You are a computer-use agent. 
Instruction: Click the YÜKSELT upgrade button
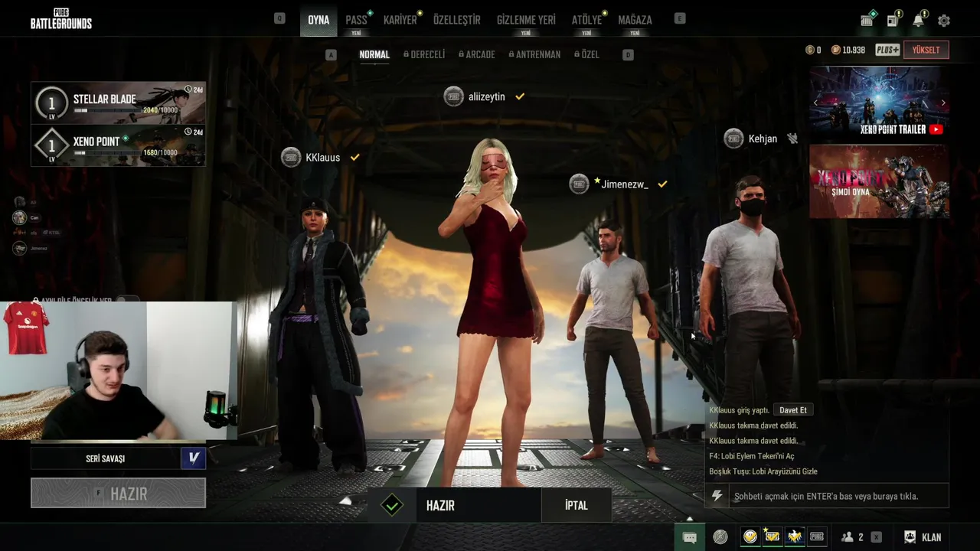(x=926, y=50)
